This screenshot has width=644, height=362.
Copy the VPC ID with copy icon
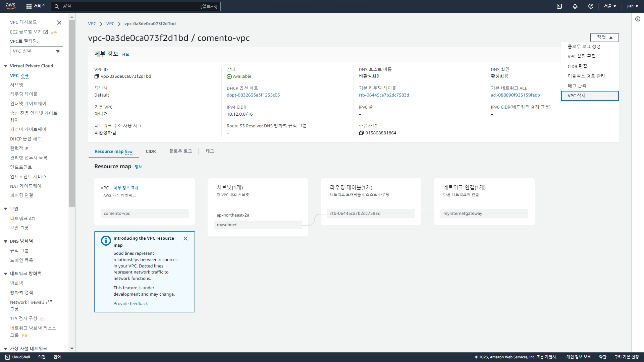[x=97, y=76]
